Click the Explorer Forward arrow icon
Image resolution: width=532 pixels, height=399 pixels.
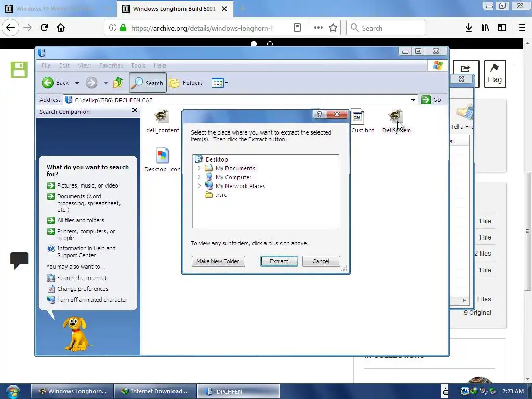(x=91, y=83)
